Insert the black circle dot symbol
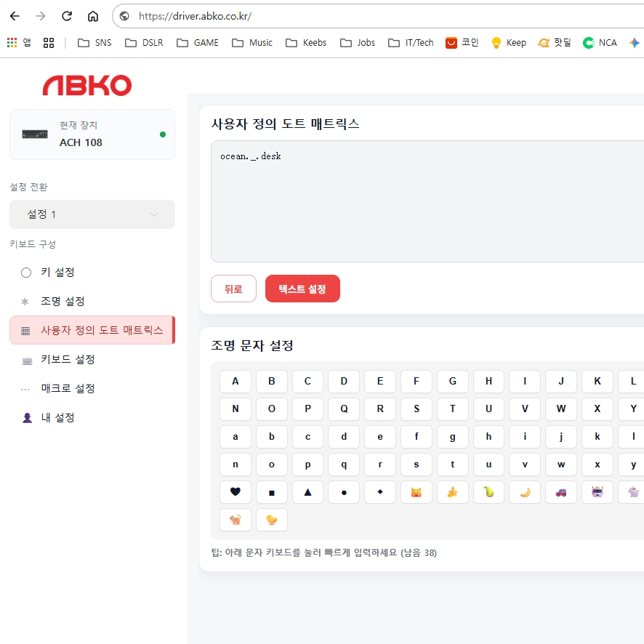Viewport: 644px width, 644px height. click(344, 491)
